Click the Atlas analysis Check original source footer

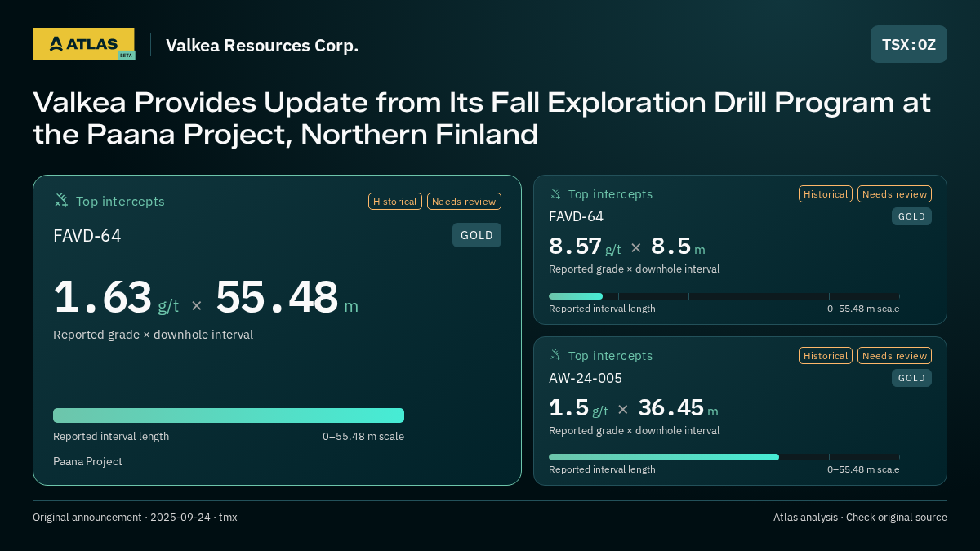tap(860, 517)
